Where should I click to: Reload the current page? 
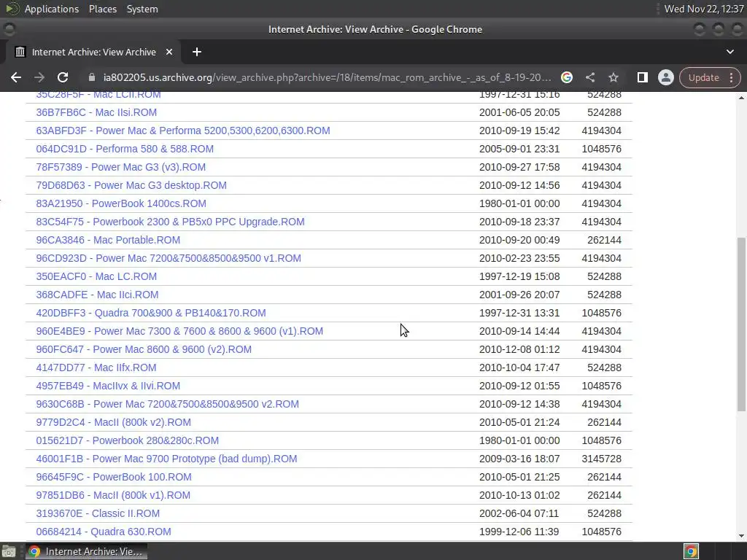click(x=63, y=77)
